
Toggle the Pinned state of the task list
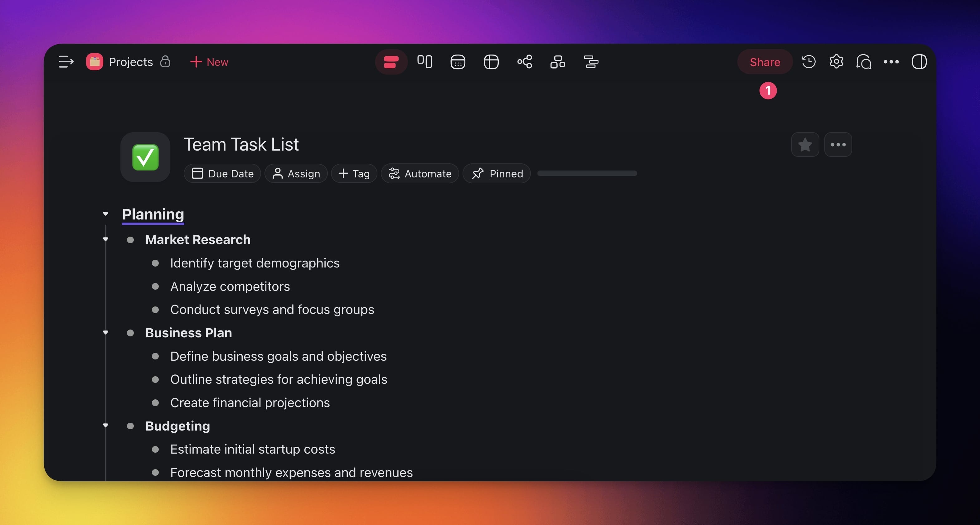pos(497,173)
